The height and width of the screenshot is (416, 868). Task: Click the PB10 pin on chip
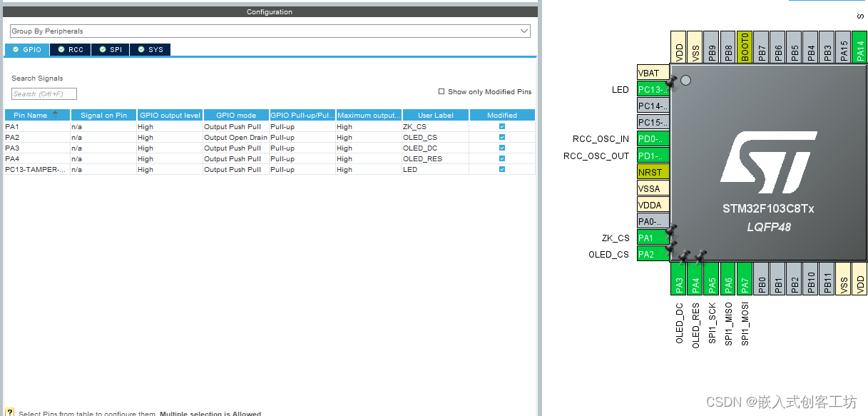click(810, 278)
